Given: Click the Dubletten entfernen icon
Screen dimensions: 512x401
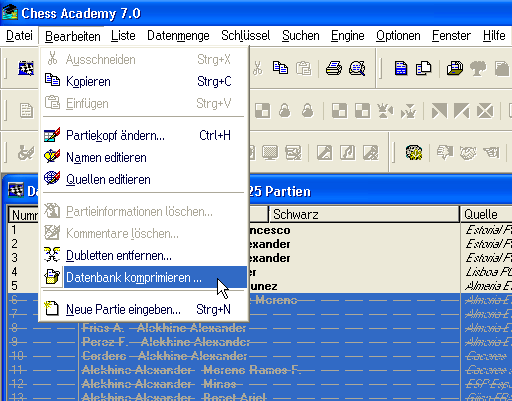Looking at the screenshot, I should pyautogui.click(x=52, y=255).
